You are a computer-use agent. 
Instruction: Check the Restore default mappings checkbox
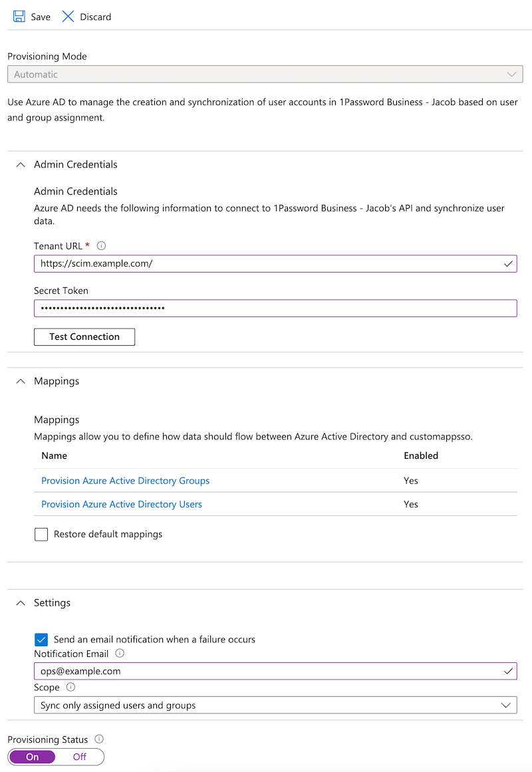click(41, 534)
